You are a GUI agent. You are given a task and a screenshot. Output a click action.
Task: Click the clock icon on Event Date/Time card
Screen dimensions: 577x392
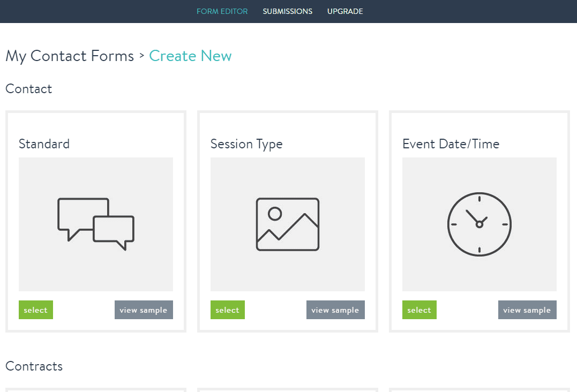click(479, 224)
